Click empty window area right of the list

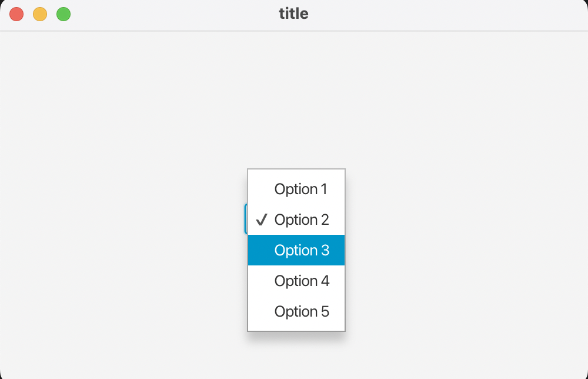(x=459, y=235)
